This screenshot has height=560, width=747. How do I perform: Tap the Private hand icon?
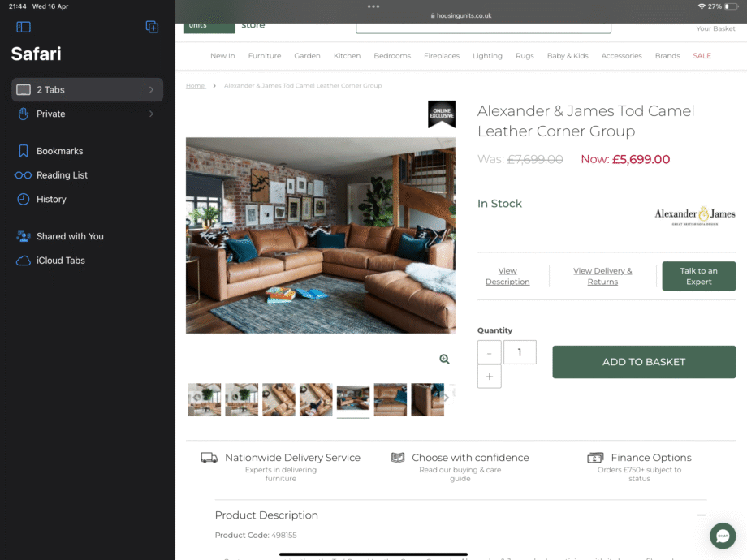(24, 114)
